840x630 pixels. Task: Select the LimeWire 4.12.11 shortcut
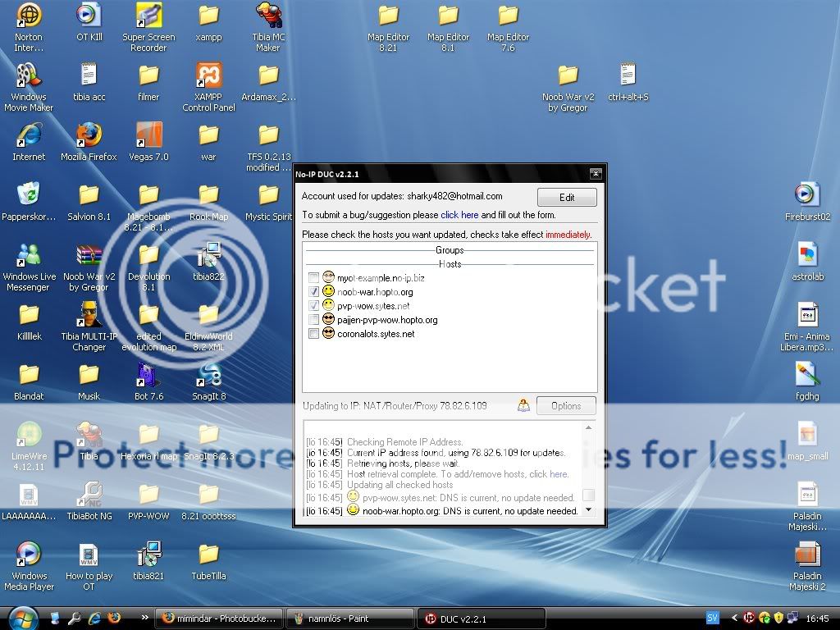pos(29,447)
